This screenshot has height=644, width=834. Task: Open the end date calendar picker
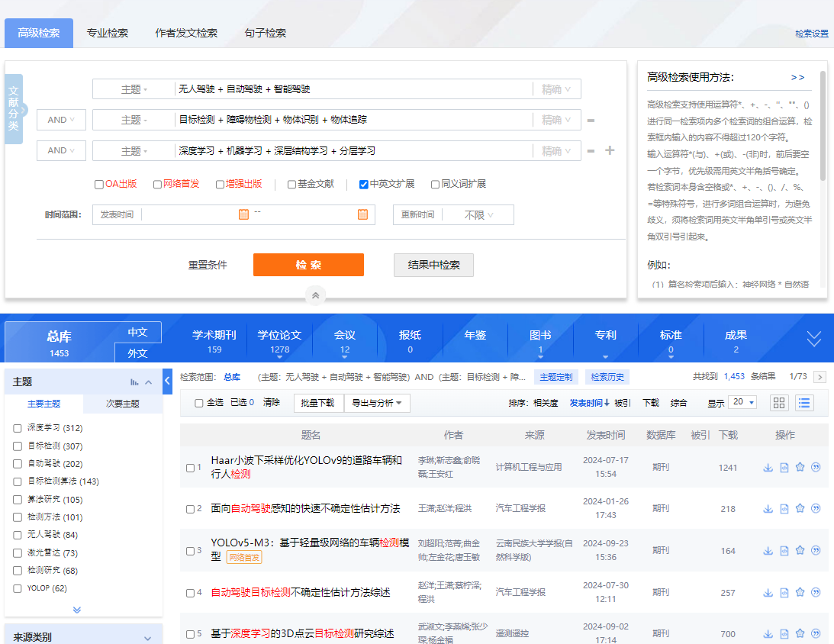pos(362,214)
